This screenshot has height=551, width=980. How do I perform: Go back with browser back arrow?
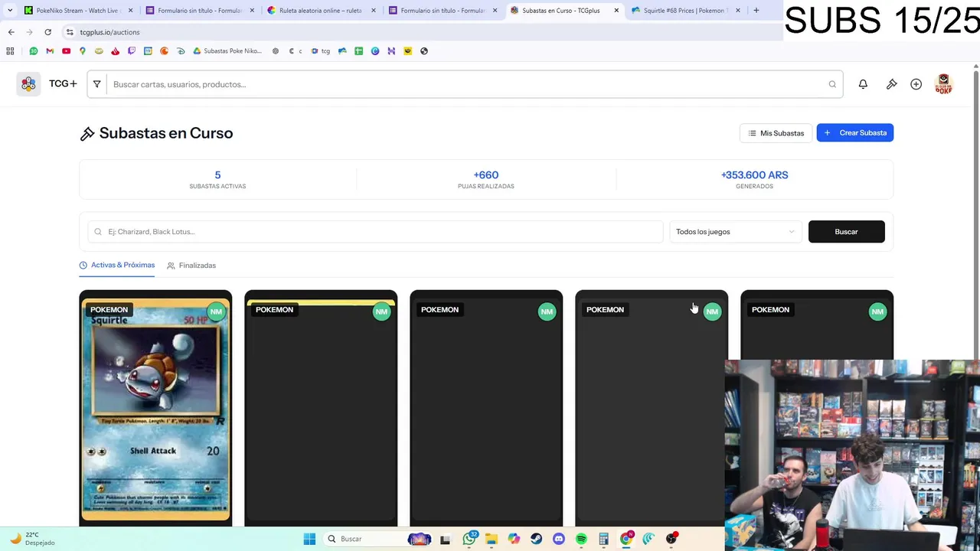tap(11, 32)
